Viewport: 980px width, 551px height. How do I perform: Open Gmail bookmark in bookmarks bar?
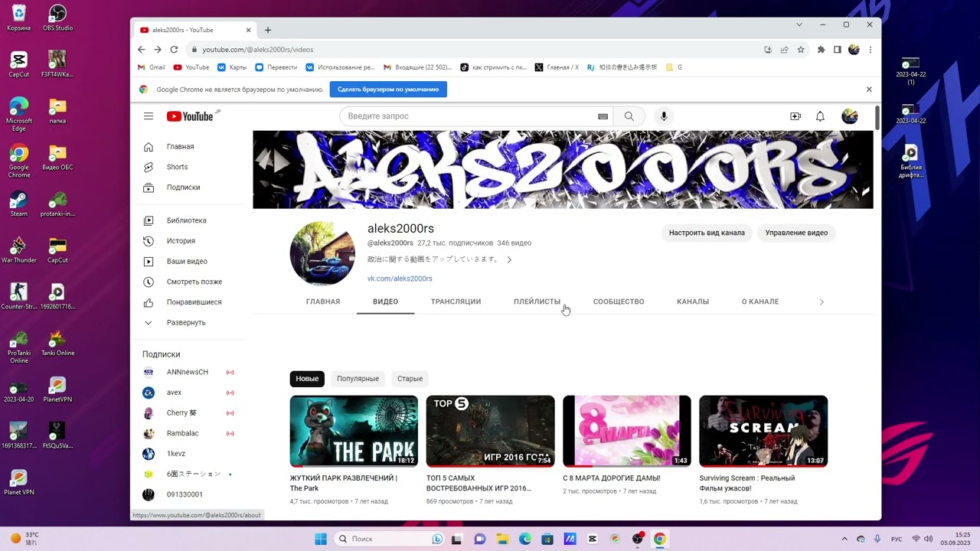pos(152,67)
